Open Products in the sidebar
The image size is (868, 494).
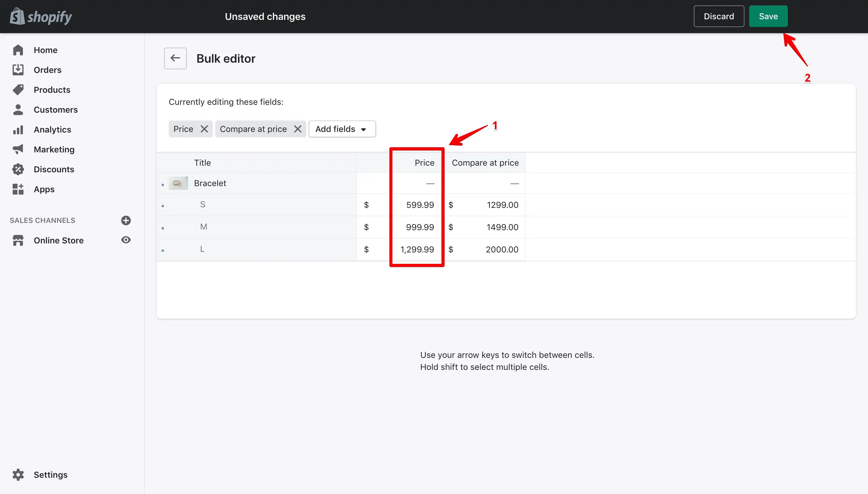52,90
